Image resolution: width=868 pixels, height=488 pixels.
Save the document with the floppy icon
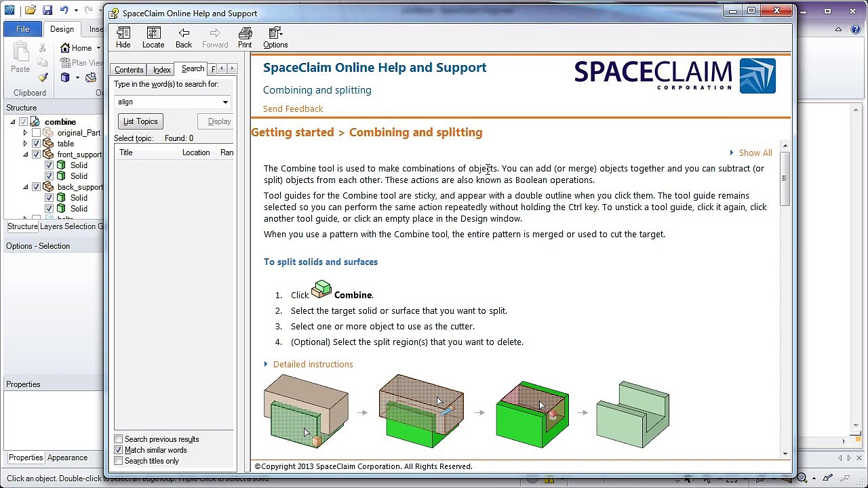47,10
